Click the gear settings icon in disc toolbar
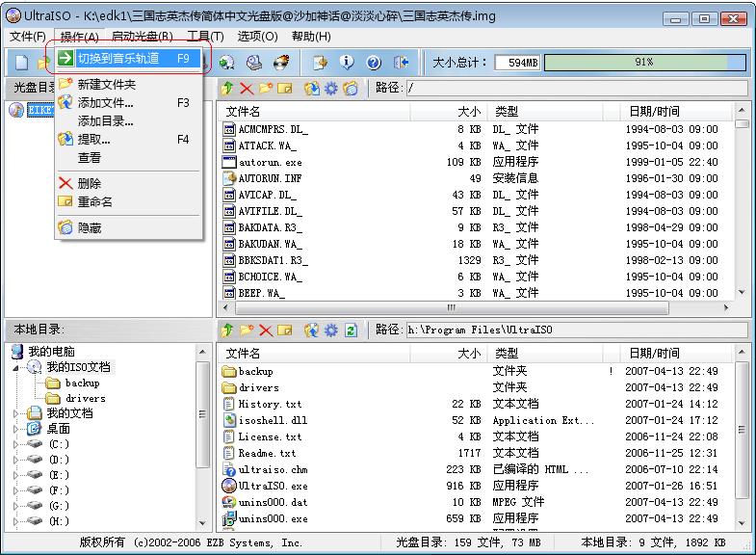 click(330, 89)
